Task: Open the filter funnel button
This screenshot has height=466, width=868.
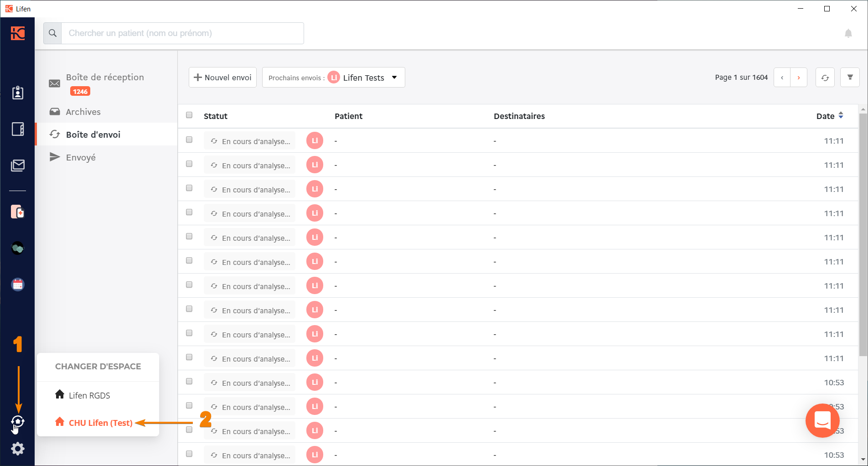Action: pyautogui.click(x=850, y=78)
